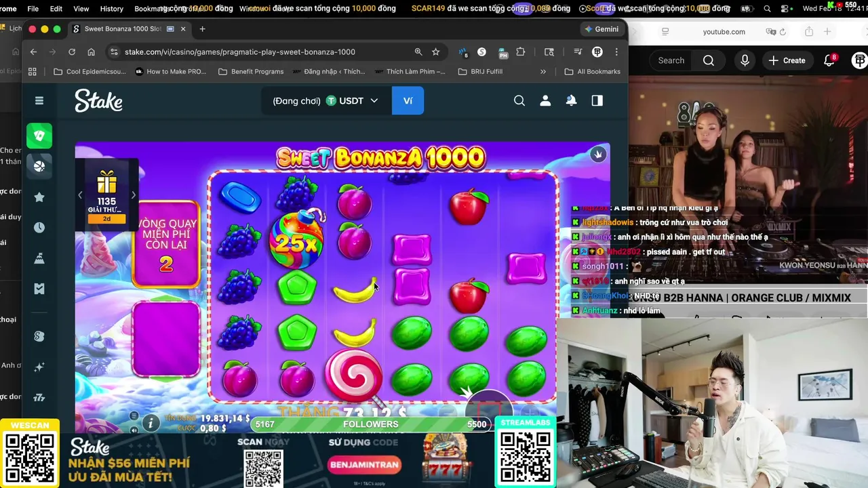Open YouTube notifications bell

click(829, 60)
